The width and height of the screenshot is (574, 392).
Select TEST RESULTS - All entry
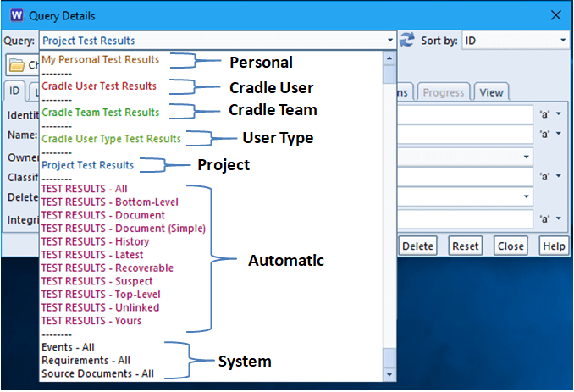coord(85,189)
